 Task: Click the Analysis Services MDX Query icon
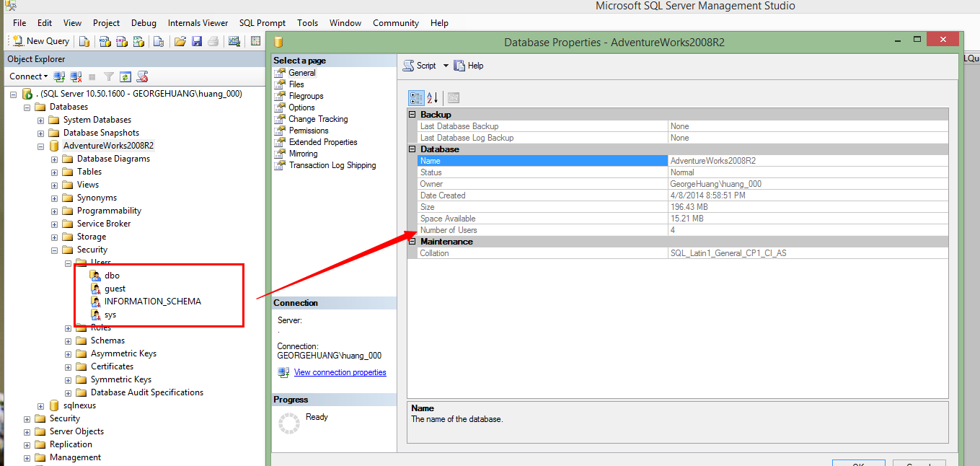tap(105, 41)
